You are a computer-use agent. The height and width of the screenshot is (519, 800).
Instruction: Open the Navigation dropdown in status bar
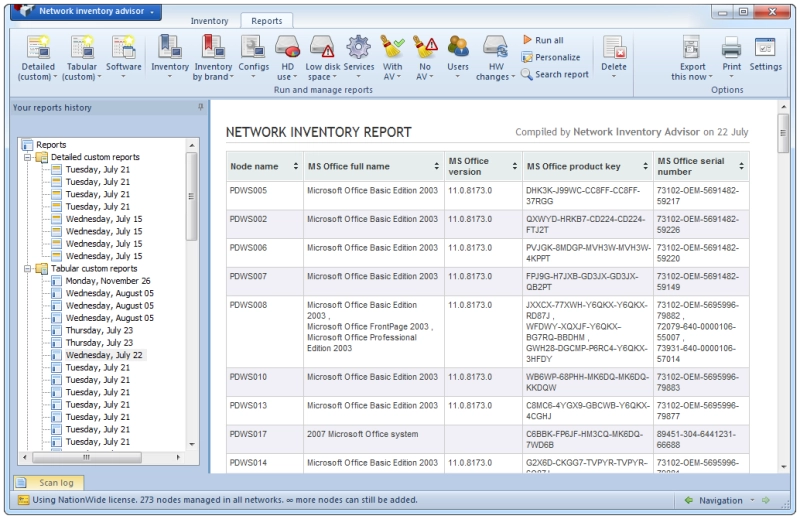752,500
